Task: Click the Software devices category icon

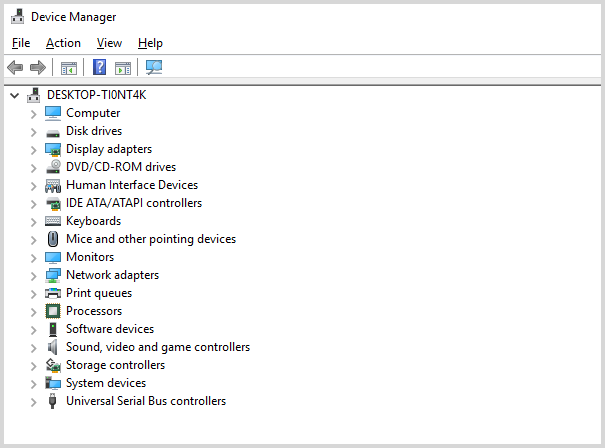Action: (53, 329)
